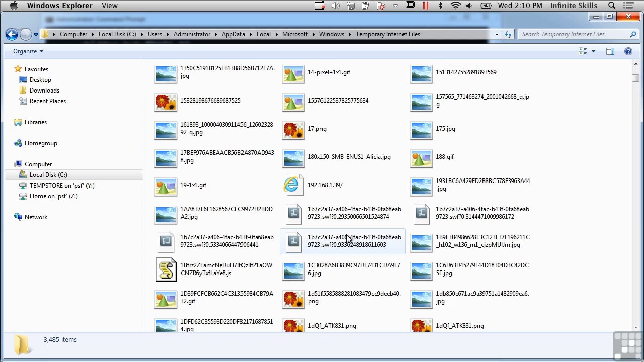Open the Apple menu
644x362 pixels.
click(14, 6)
